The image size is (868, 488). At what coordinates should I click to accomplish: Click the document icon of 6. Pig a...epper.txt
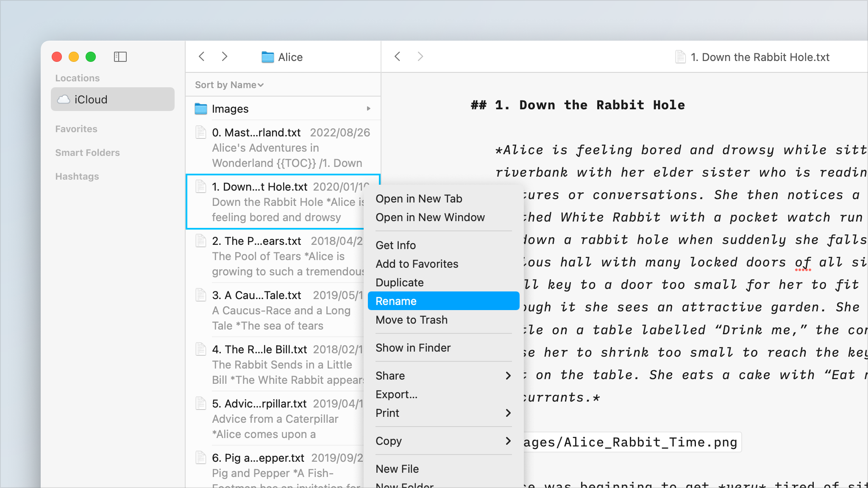point(200,457)
